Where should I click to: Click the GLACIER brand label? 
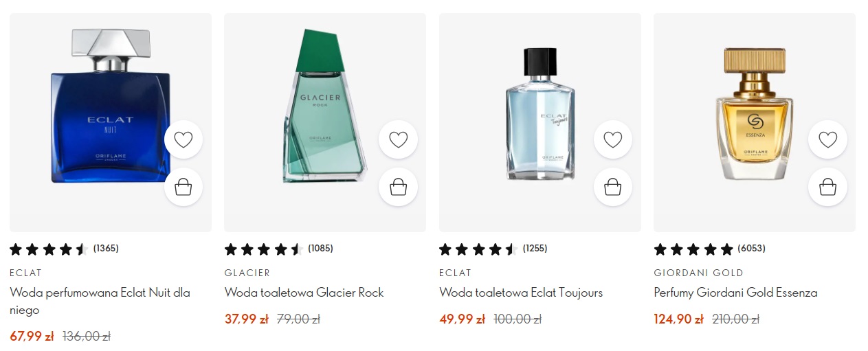point(247,273)
